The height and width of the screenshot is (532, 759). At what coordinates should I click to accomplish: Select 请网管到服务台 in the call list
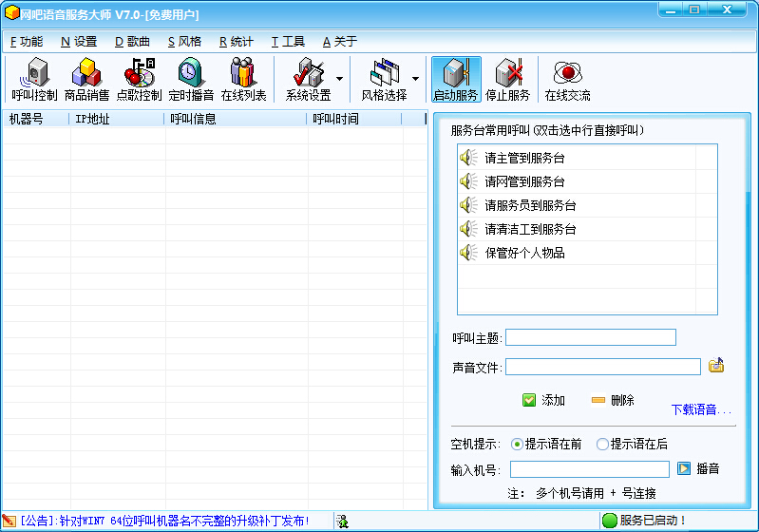tap(524, 181)
